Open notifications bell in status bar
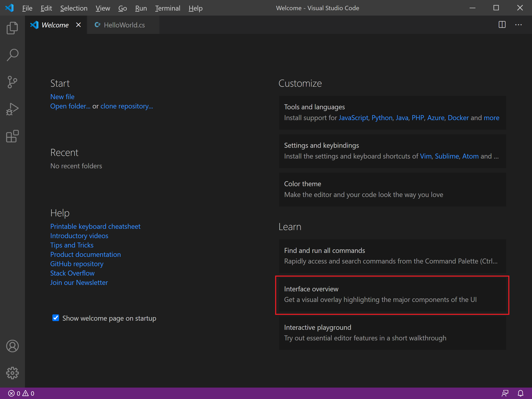 pyautogui.click(x=520, y=393)
